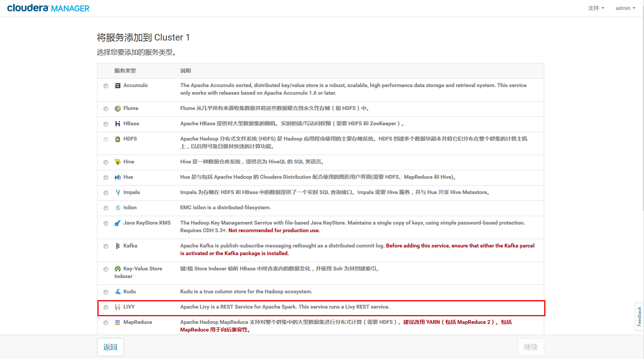
Task: Select the Hue radio button
Action: [x=106, y=178]
